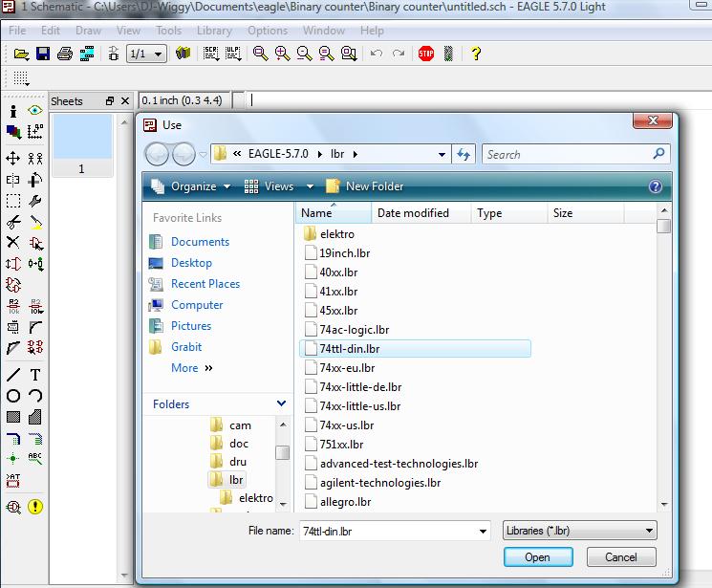Open the elektro folder in file list

[x=336, y=234]
